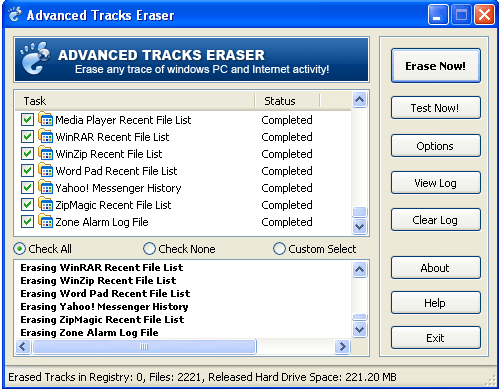Uncheck Media Player Recent File List
Viewport: 499px width, 389px height.
point(27,120)
